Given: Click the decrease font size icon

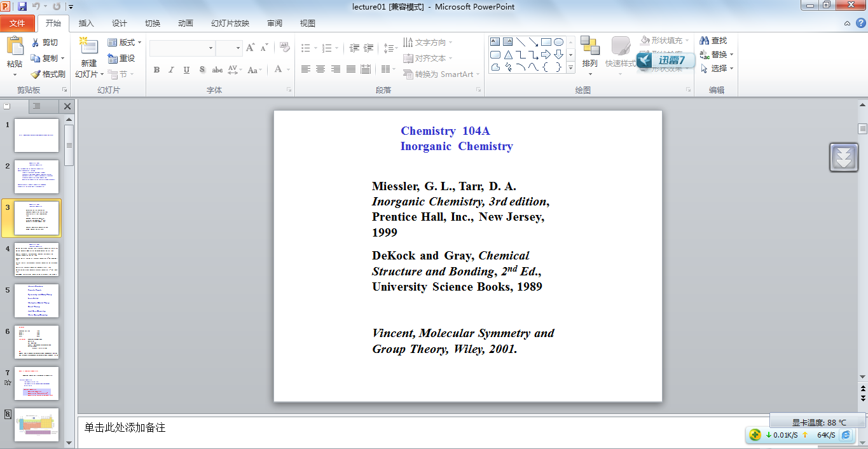Looking at the screenshot, I should point(263,48).
